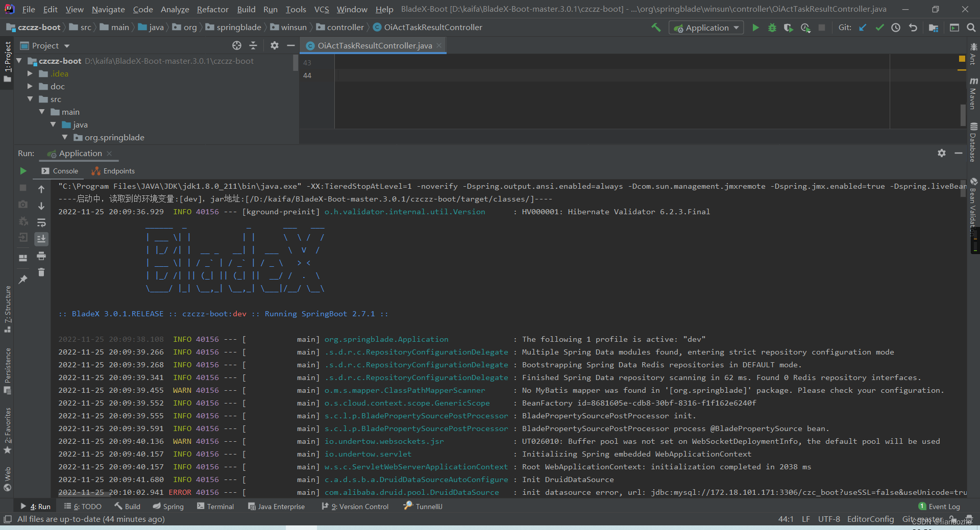This screenshot has width=980, height=530.
Task: Toggle the Maven side tool window
Action: [x=973, y=94]
